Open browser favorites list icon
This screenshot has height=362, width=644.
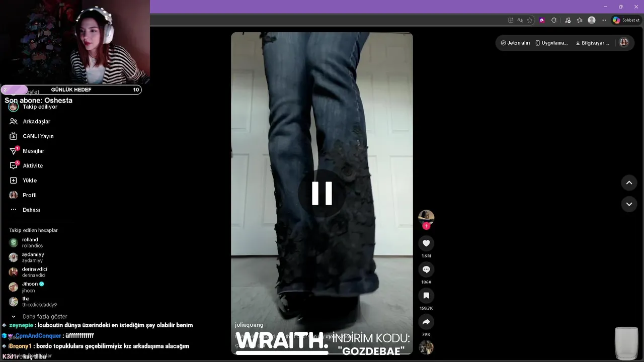(x=580, y=20)
